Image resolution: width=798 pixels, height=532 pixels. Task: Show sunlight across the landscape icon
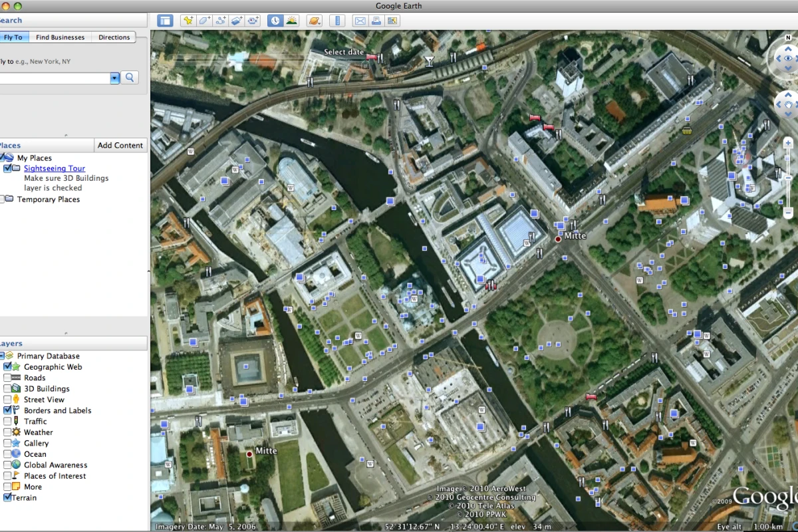tap(291, 21)
